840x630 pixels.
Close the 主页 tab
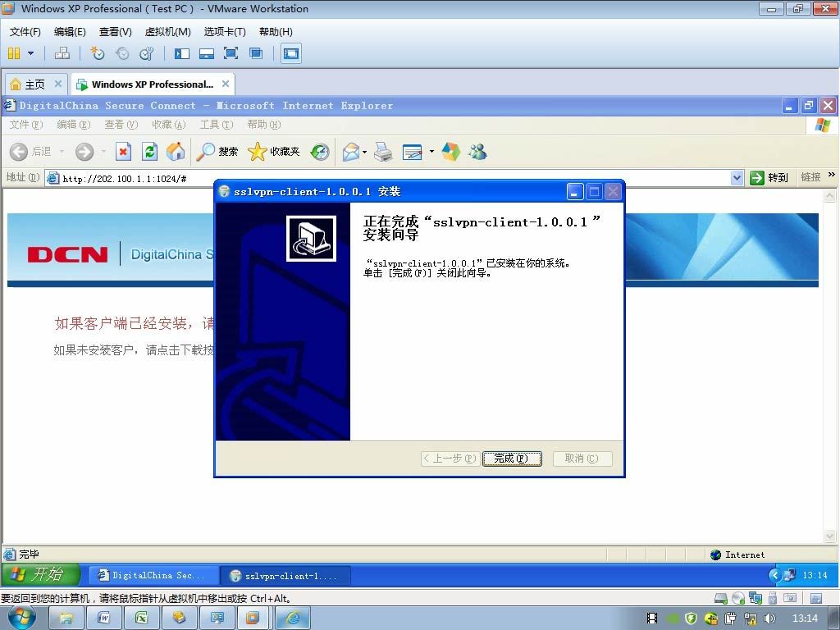pyautogui.click(x=58, y=84)
